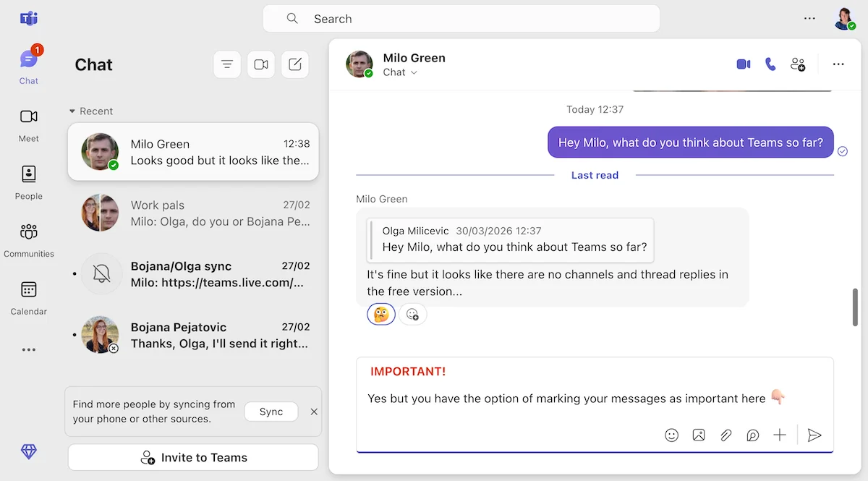
Task: Open the chat list filter
Action: coord(227,64)
